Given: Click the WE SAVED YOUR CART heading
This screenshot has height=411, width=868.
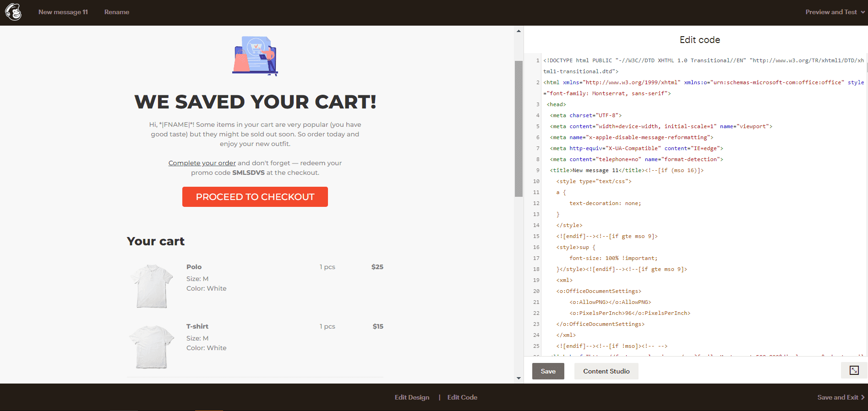Looking at the screenshot, I should (255, 102).
